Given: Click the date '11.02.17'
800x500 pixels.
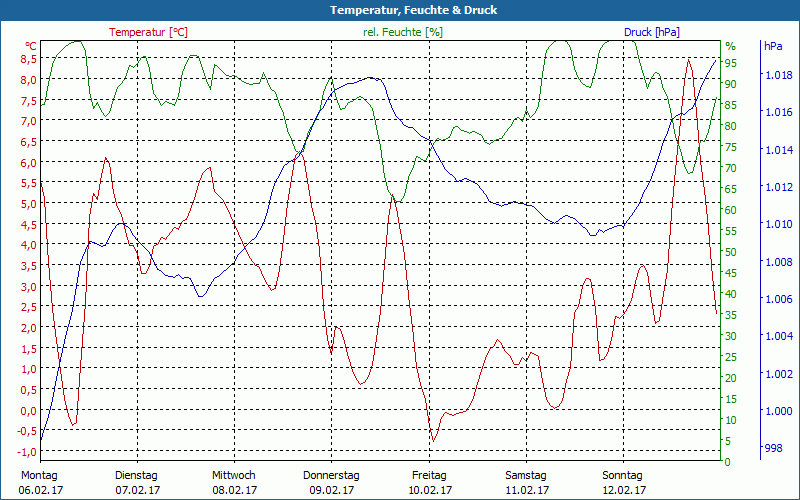Looking at the screenshot, I should point(527,490).
